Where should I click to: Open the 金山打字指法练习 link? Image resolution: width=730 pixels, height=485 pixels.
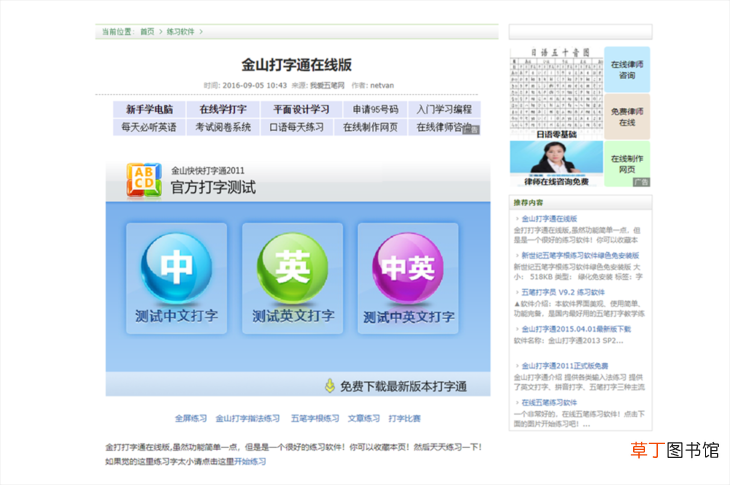pyautogui.click(x=248, y=418)
